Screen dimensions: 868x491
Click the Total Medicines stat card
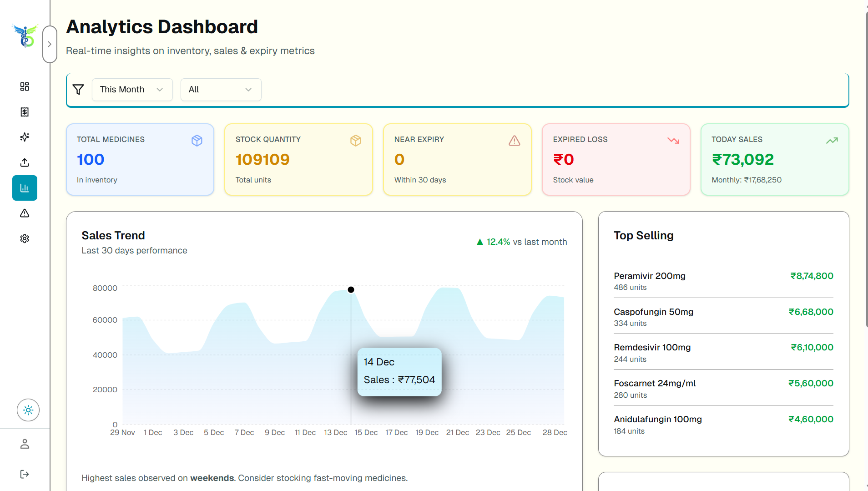coord(140,159)
